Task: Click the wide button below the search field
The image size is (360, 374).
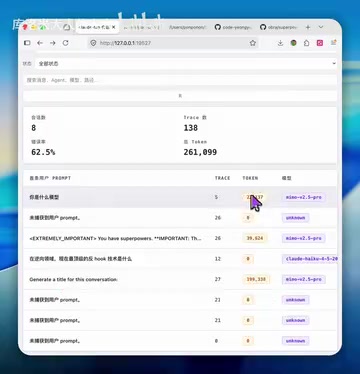Action: pyautogui.click(x=180, y=96)
